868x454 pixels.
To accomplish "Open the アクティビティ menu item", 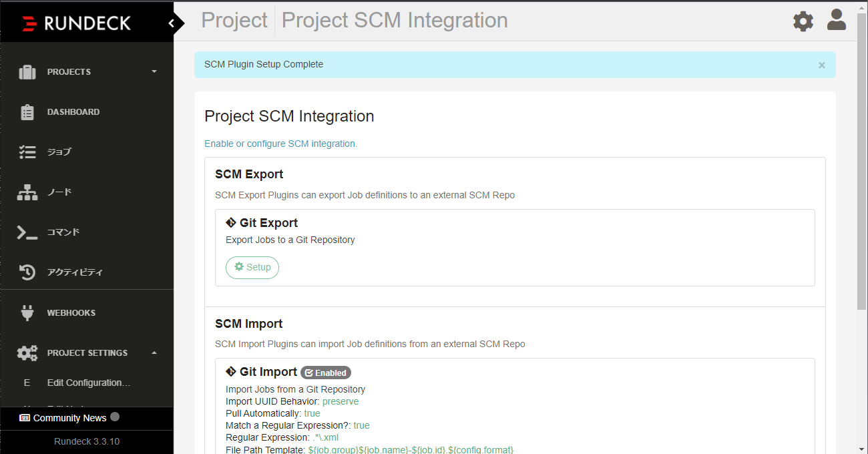I will click(x=75, y=272).
